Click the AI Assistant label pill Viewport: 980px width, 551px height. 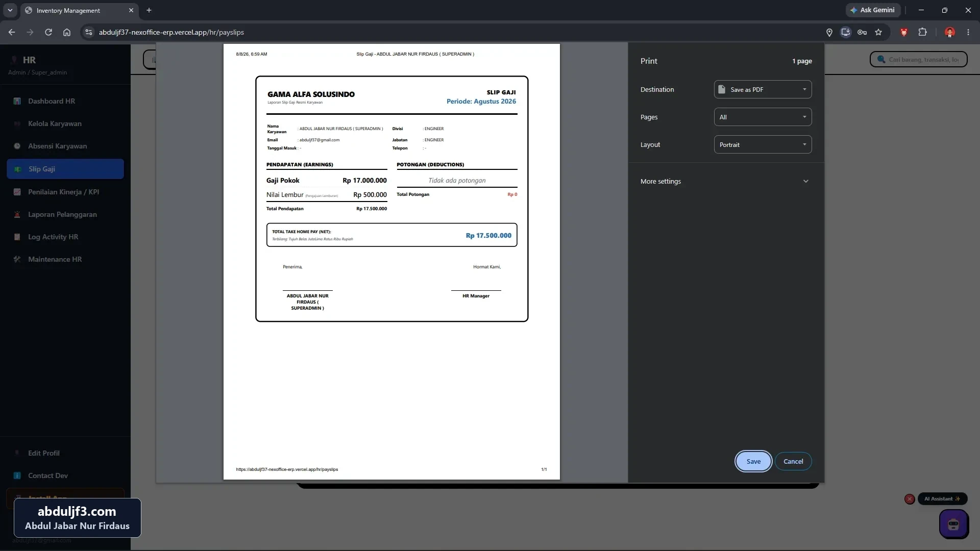click(x=942, y=499)
